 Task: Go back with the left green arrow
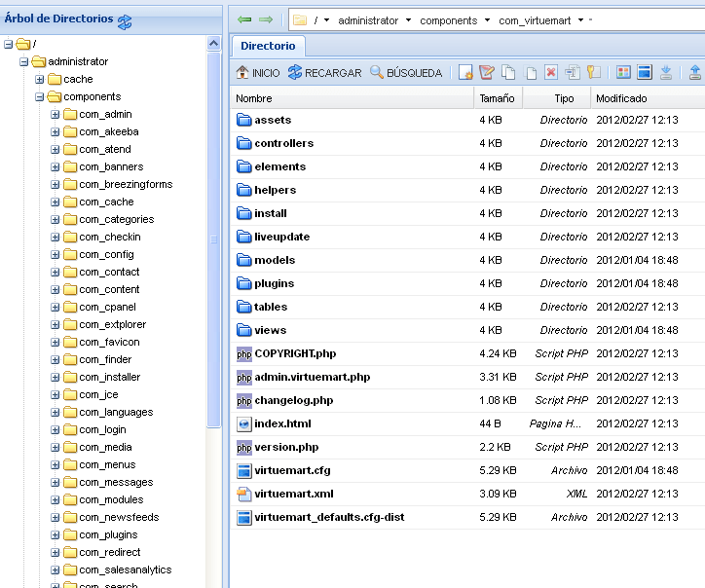(x=244, y=19)
